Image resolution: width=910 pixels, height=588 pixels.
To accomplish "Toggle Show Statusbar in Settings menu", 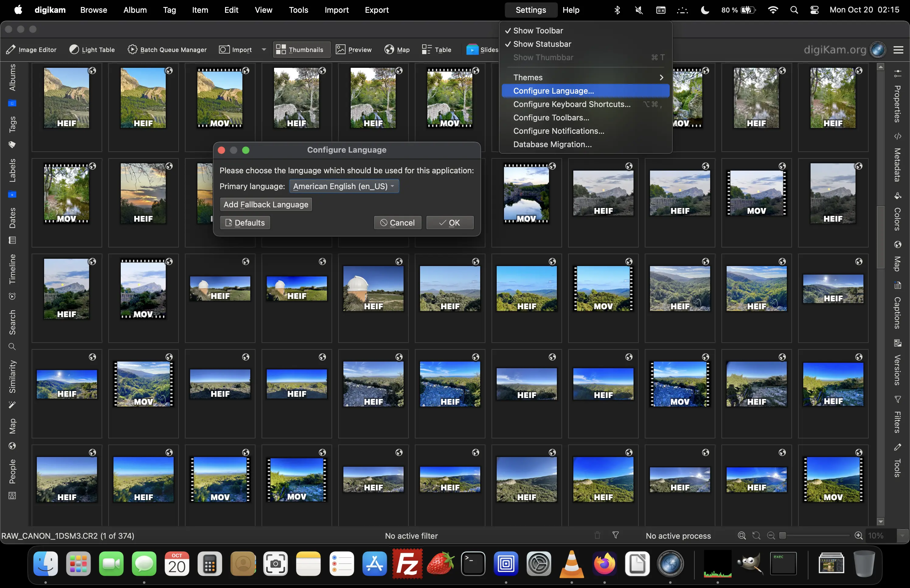I will (542, 44).
